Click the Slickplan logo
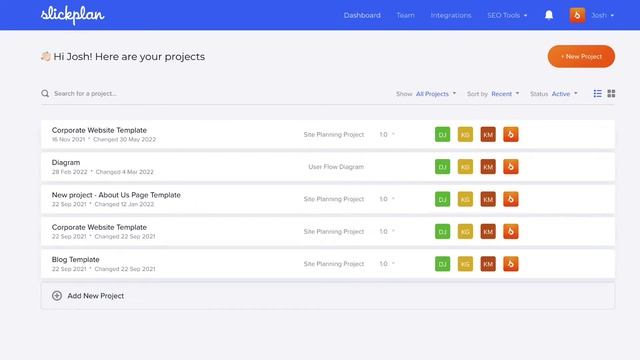The width and height of the screenshot is (640, 360). [x=73, y=16]
